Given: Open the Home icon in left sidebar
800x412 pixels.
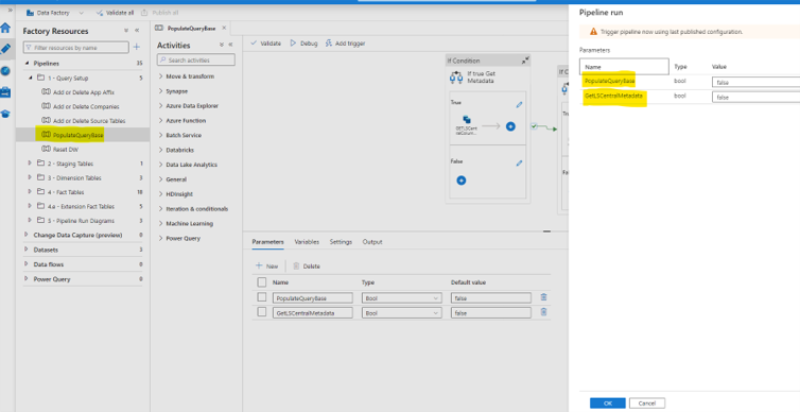Looking at the screenshot, I should [x=7, y=29].
